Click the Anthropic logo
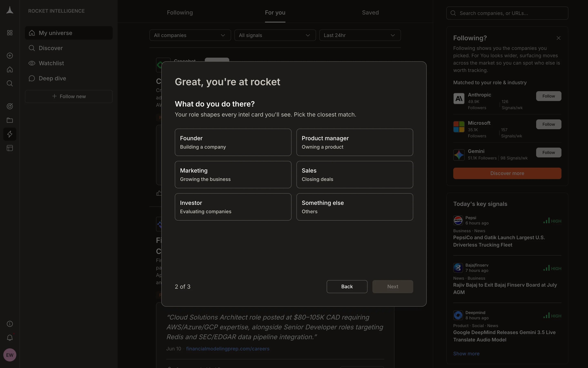588x368 pixels. coord(459,99)
